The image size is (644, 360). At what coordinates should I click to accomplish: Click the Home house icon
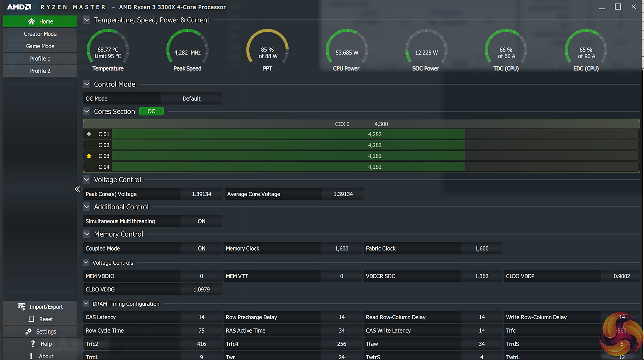point(31,21)
